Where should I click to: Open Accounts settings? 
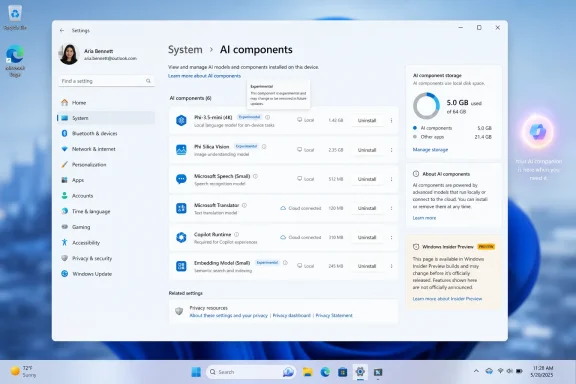(106, 196)
